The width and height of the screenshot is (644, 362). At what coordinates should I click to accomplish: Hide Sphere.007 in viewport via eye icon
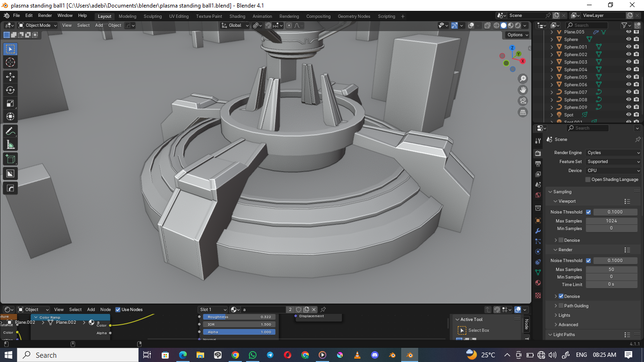[628, 92]
